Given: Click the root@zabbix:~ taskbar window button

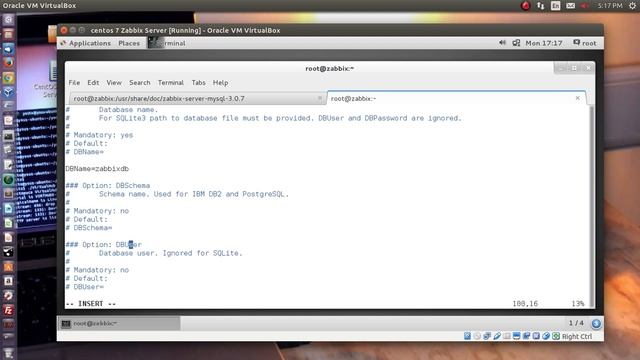Looking at the screenshot, I should 119,323.
